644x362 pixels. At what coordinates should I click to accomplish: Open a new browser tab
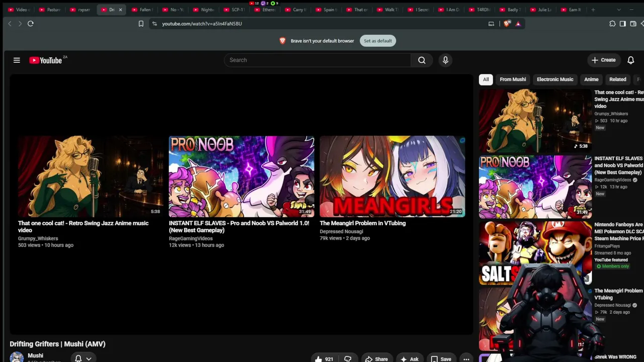click(x=593, y=10)
